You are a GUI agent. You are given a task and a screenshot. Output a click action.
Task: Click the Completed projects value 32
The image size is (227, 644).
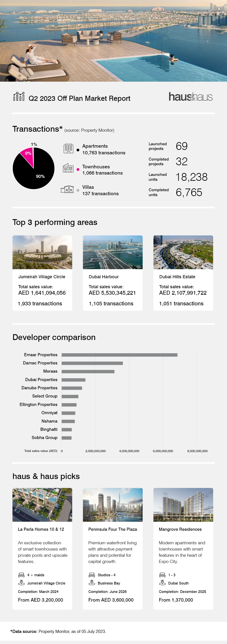(x=182, y=161)
